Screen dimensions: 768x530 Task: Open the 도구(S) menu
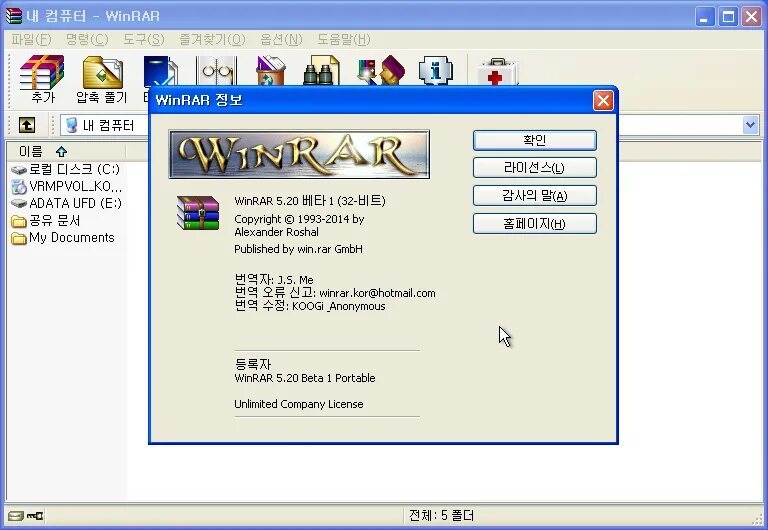click(x=144, y=39)
